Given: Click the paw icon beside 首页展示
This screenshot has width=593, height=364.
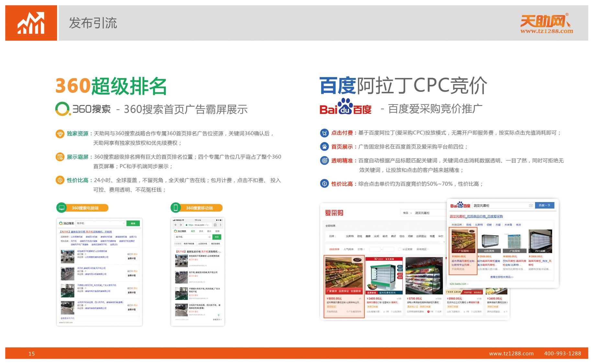Looking at the screenshot, I should click(x=324, y=146).
